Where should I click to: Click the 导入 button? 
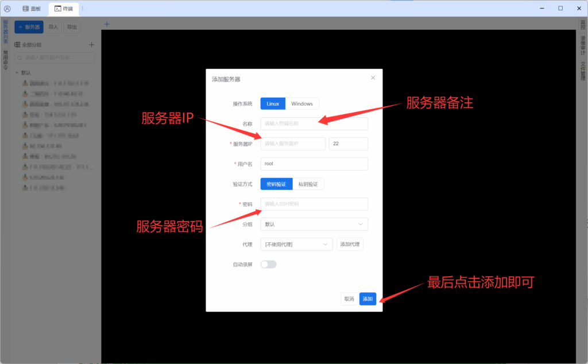(x=53, y=27)
